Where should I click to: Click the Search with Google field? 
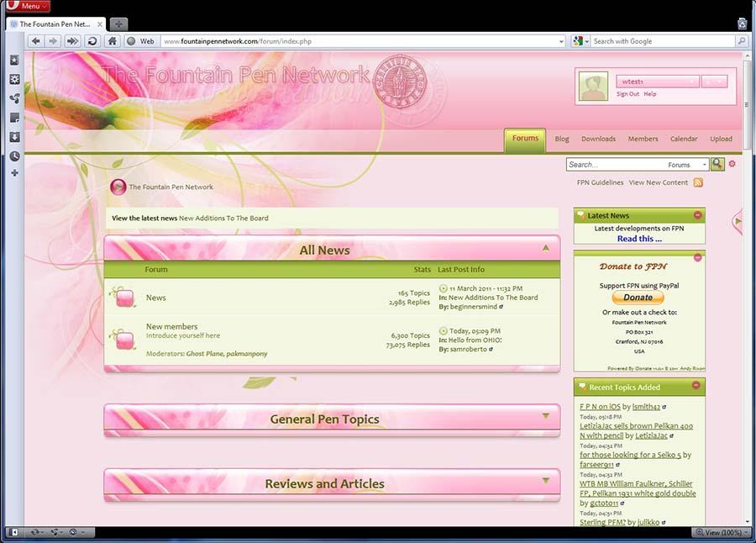coord(662,41)
